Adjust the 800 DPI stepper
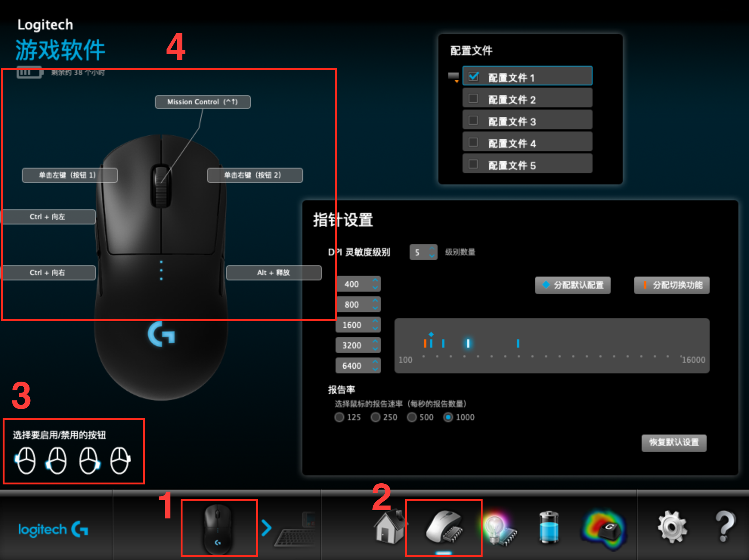 375,304
